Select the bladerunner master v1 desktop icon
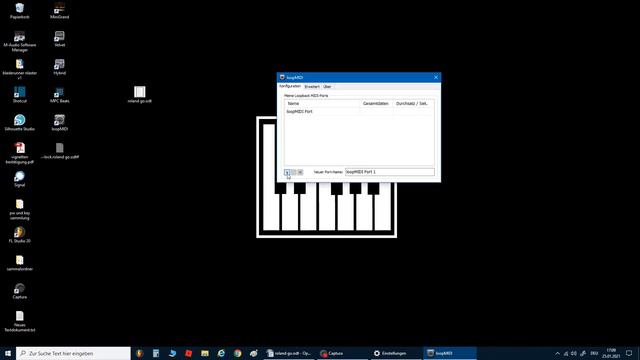 [20, 69]
